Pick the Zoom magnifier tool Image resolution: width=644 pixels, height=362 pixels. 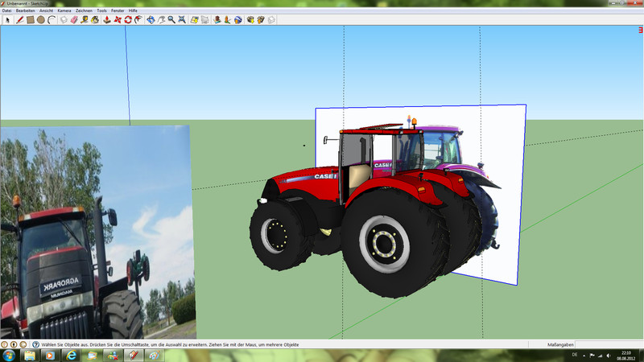[171, 19]
